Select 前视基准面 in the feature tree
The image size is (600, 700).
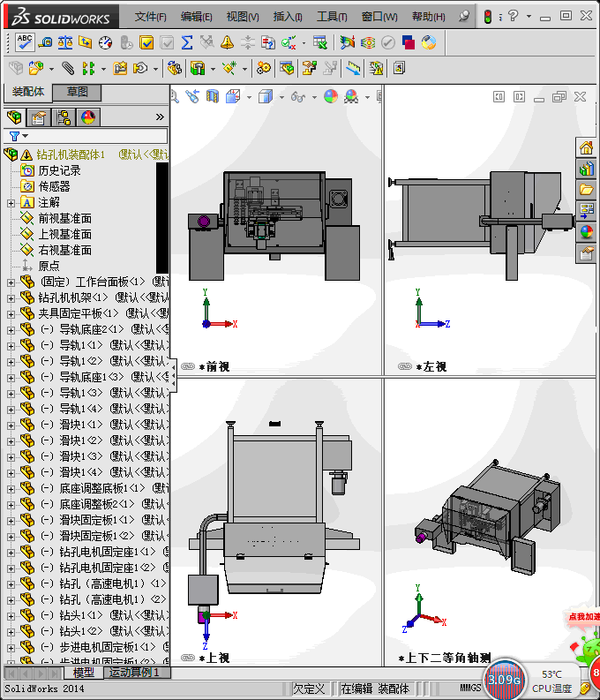(x=64, y=219)
